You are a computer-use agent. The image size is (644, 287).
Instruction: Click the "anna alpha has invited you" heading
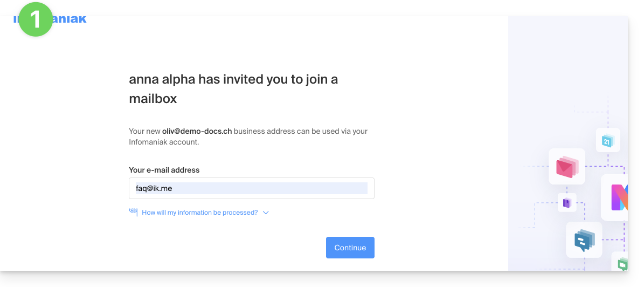[x=233, y=79]
